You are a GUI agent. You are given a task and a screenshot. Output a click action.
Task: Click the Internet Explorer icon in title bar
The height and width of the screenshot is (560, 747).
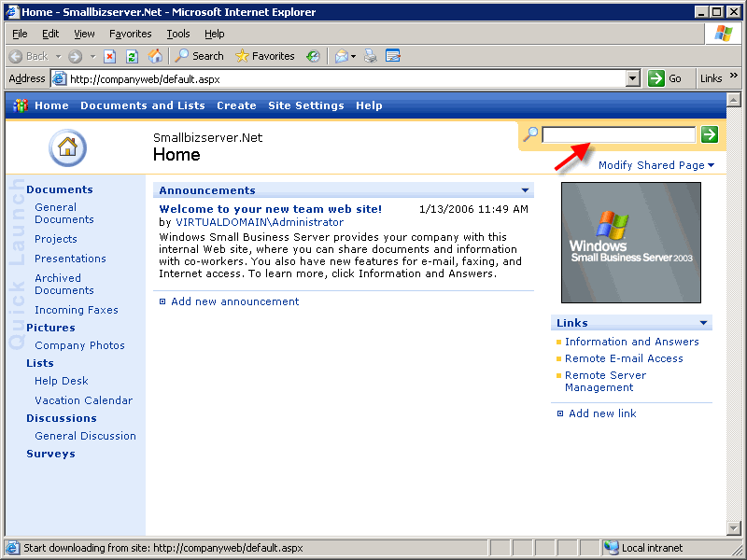[12, 12]
